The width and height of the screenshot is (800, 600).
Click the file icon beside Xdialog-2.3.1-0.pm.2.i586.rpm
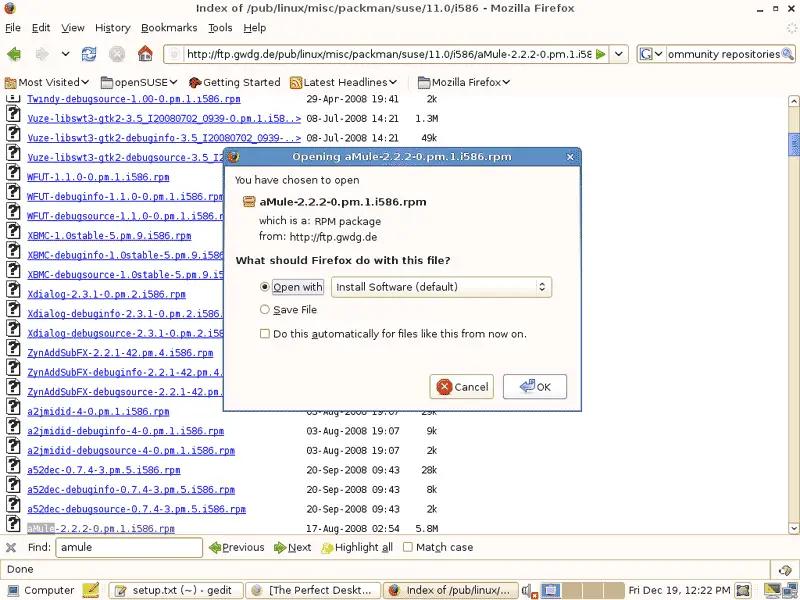point(13,289)
